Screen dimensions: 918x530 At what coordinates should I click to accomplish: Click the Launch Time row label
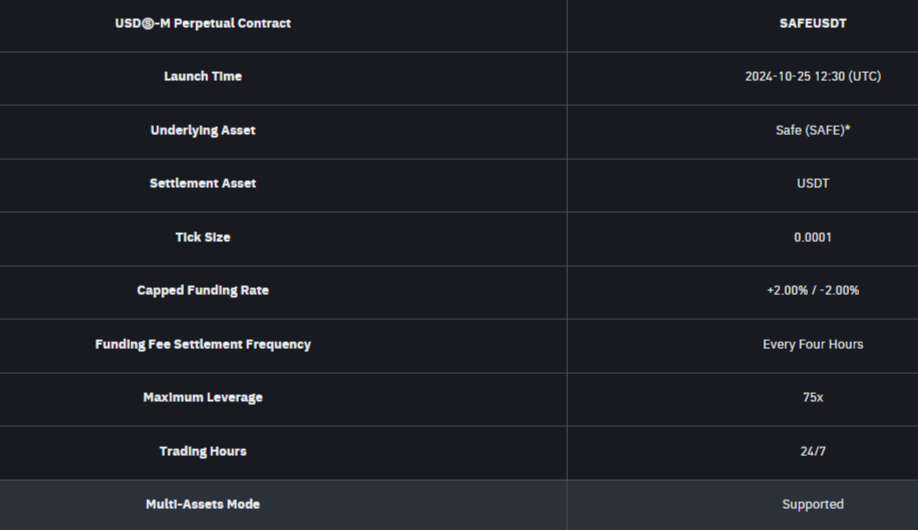click(203, 76)
